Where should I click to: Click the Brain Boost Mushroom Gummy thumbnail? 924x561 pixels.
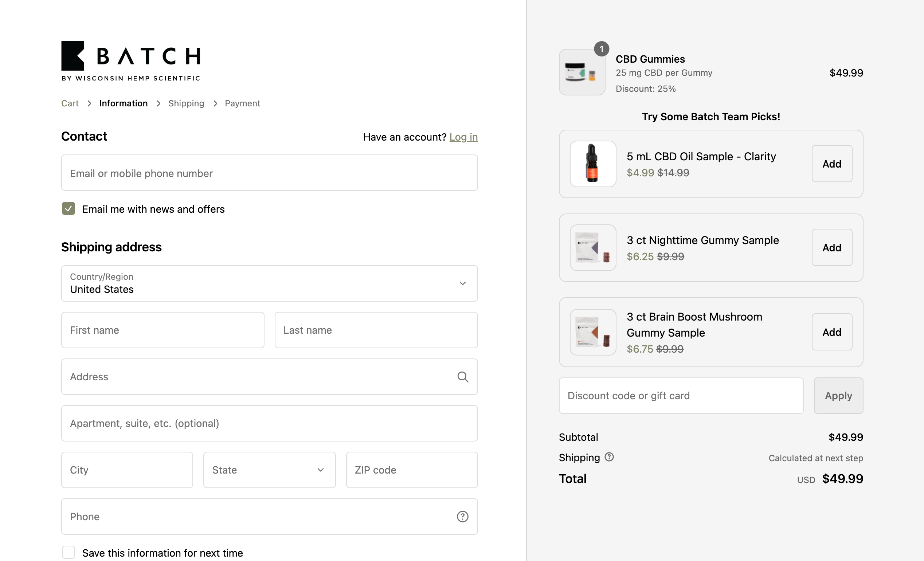[593, 332]
